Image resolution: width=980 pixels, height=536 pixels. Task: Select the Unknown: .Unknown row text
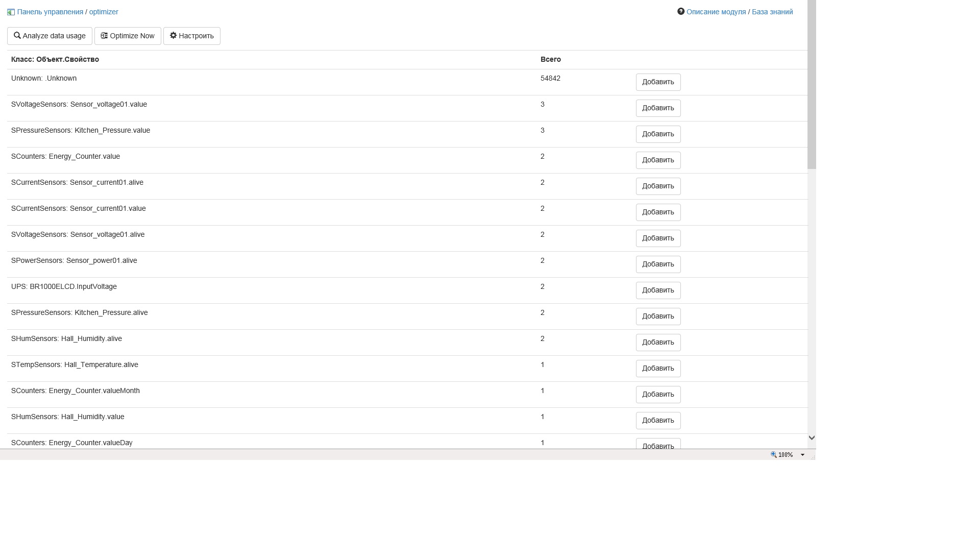coord(44,79)
